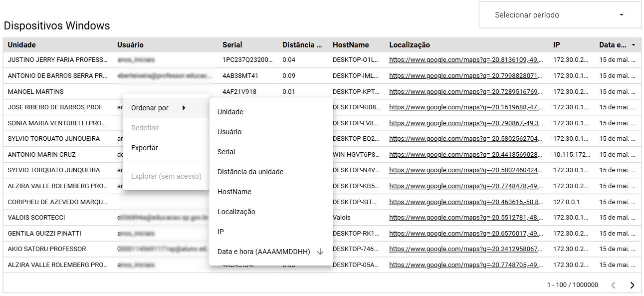This screenshot has height=296, width=644.
Task: Click the Serial column header
Action: coord(232,45)
